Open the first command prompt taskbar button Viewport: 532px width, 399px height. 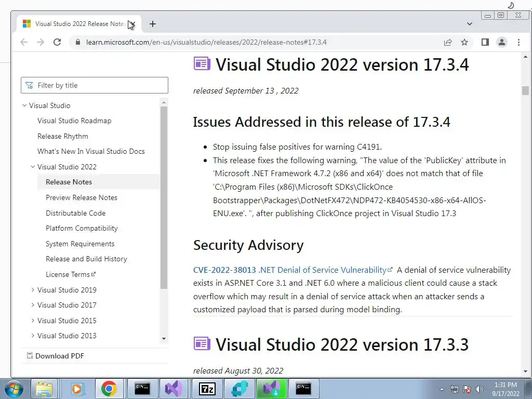coord(142,389)
